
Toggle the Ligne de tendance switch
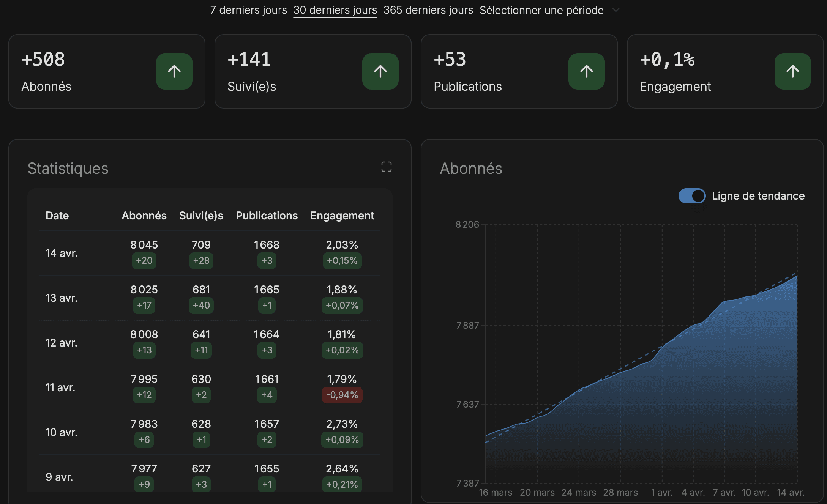coord(692,196)
